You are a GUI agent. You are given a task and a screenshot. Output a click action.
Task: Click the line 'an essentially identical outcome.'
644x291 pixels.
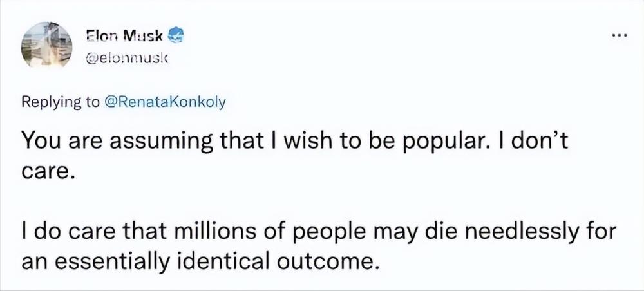199,260
